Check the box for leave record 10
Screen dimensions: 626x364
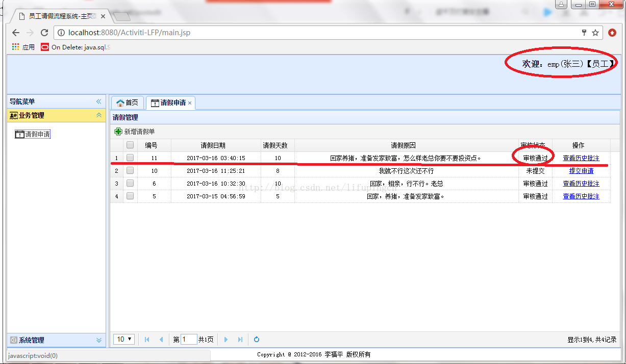tap(130, 170)
